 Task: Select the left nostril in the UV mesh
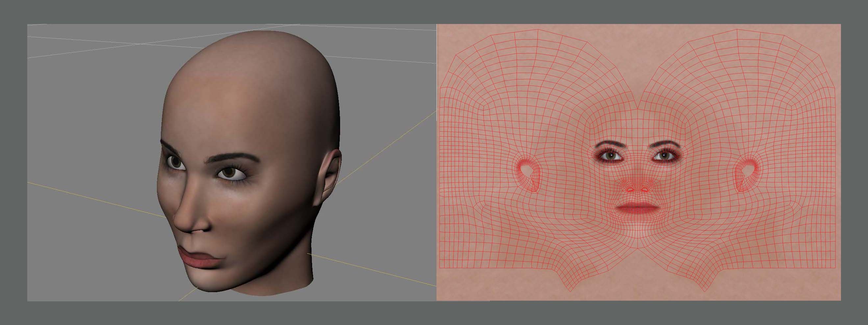pyautogui.click(x=630, y=190)
